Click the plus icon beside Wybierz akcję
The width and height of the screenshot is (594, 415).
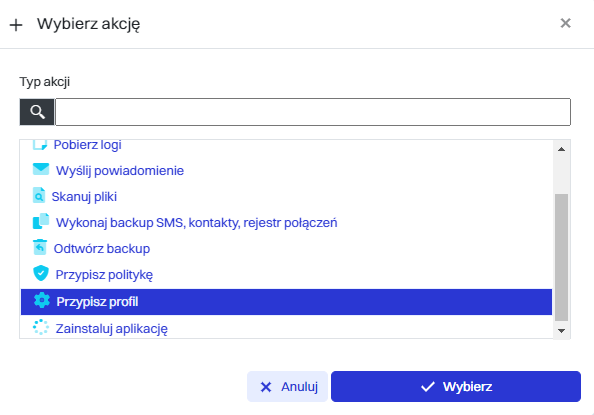point(16,25)
